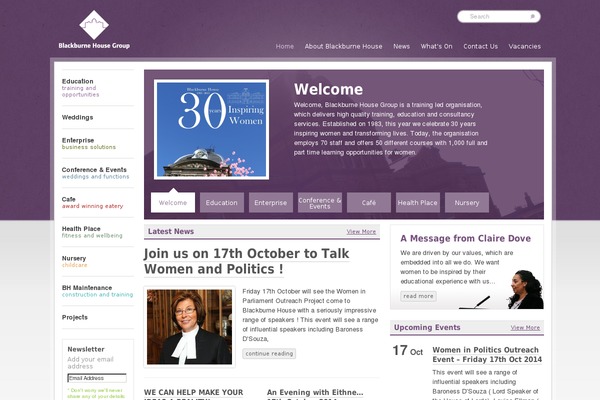Select Conference & Events weddings and functions link
Viewport: 600px width, 400px height.
click(98, 173)
